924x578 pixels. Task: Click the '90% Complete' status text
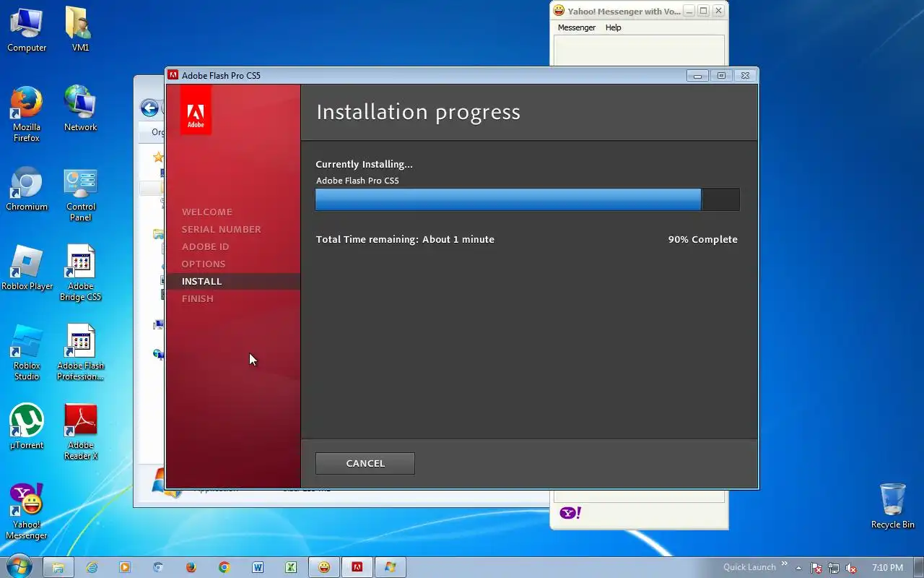click(703, 239)
